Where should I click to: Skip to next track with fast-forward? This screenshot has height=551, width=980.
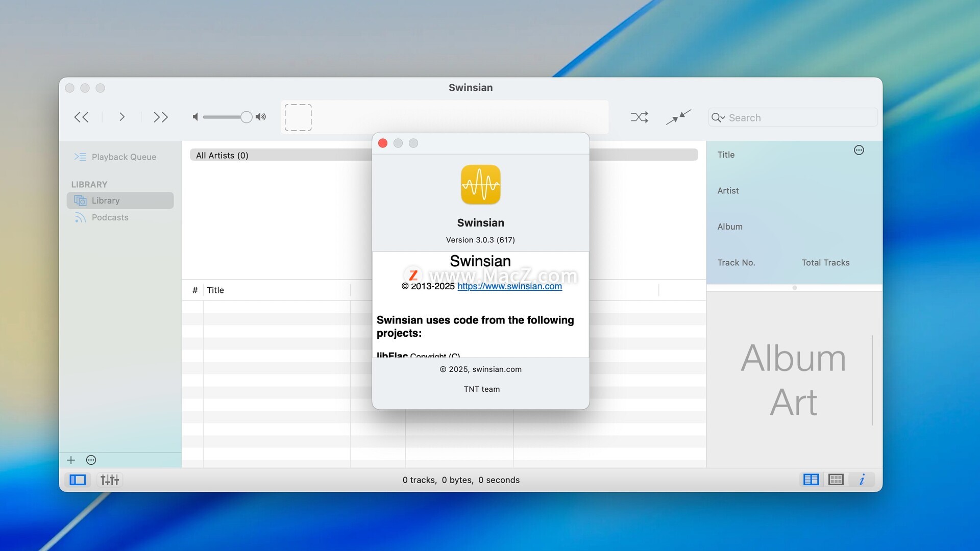pos(160,117)
